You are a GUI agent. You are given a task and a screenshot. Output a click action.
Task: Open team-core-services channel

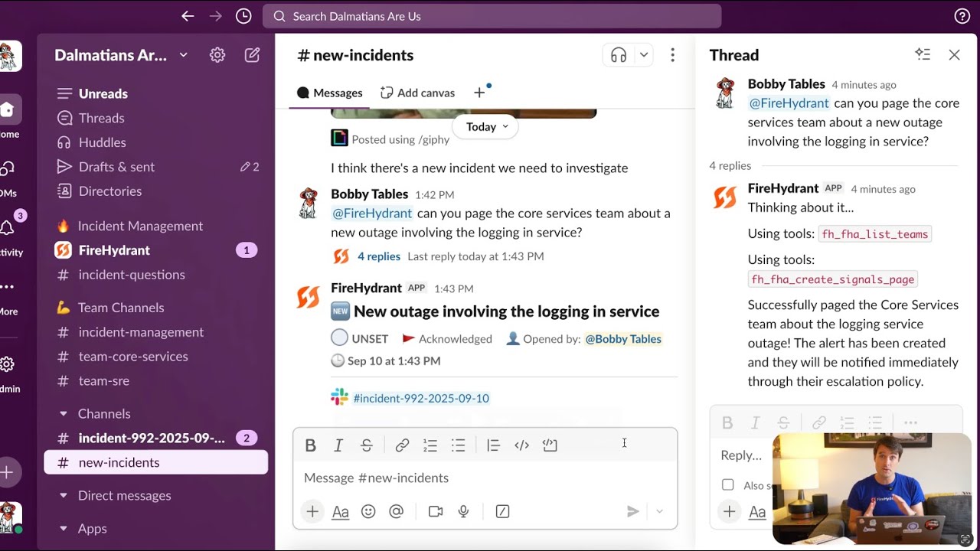tap(156, 357)
